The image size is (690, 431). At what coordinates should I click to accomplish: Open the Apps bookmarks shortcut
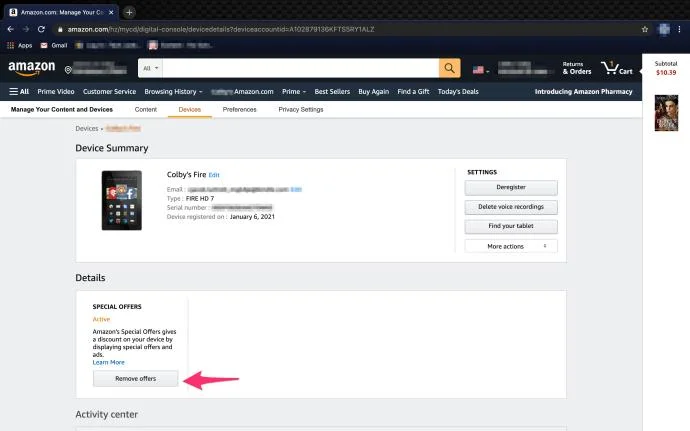pyautogui.click(x=19, y=45)
